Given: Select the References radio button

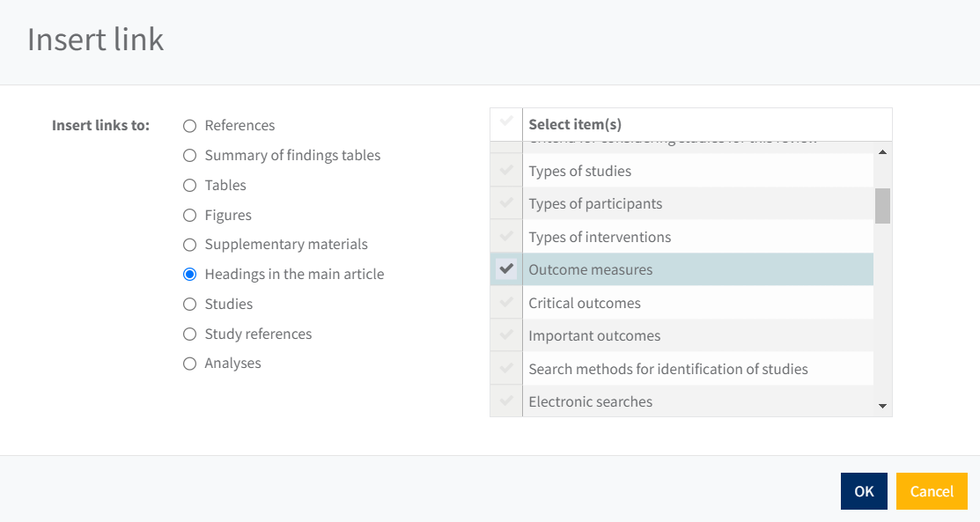Looking at the screenshot, I should [189, 126].
